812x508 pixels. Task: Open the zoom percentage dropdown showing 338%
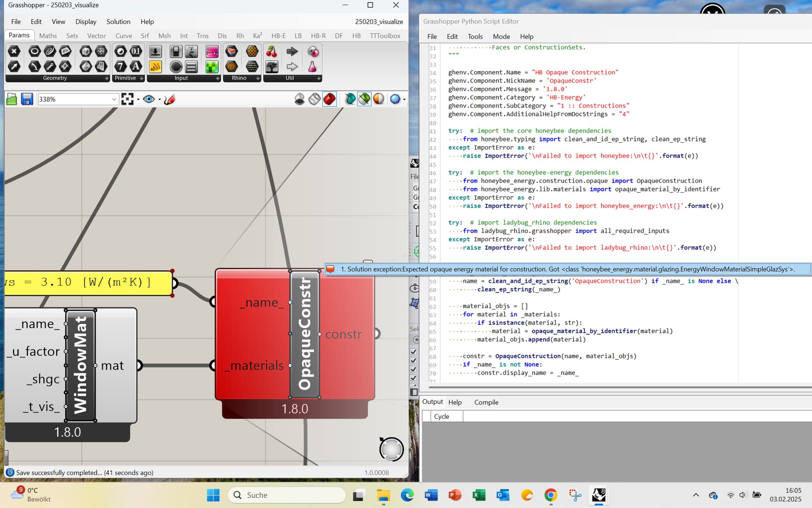[x=114, y=99]
